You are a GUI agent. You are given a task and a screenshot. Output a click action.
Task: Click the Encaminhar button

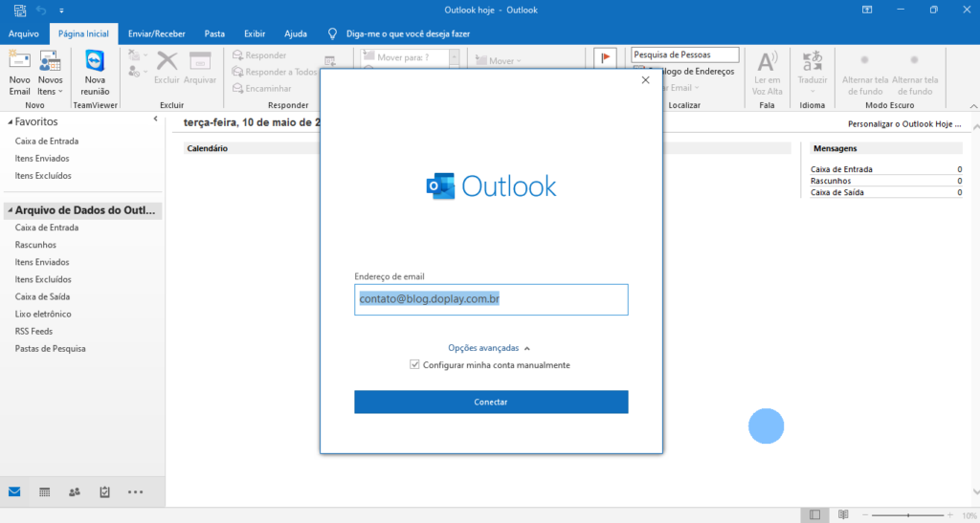tap(262, 89)
